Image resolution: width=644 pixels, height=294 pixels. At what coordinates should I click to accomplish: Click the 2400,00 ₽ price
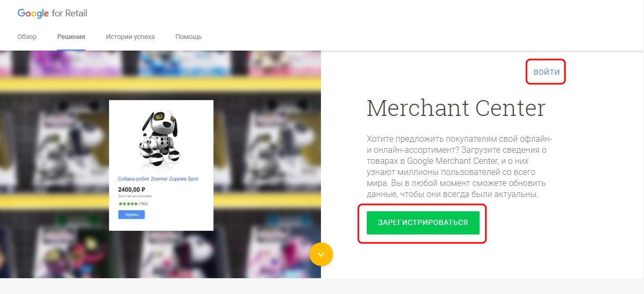tap(132, 189)
